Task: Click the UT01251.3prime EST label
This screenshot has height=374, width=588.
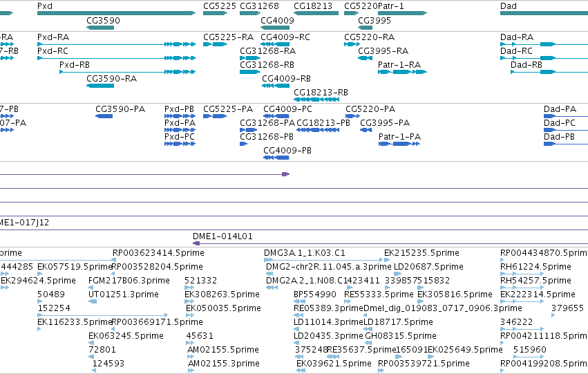Action: [124, 294]
